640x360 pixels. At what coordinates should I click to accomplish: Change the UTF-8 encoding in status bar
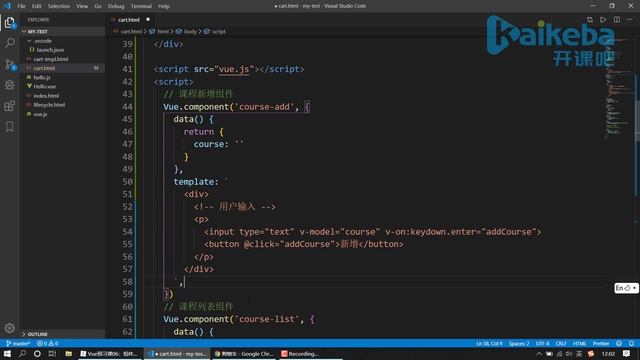[x=542, y=343]
